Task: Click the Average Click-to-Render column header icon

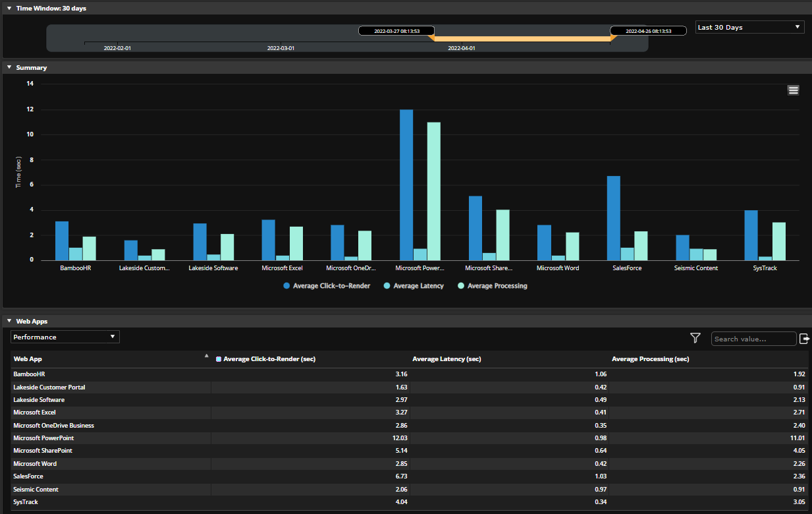Action: tap(219, 359)
